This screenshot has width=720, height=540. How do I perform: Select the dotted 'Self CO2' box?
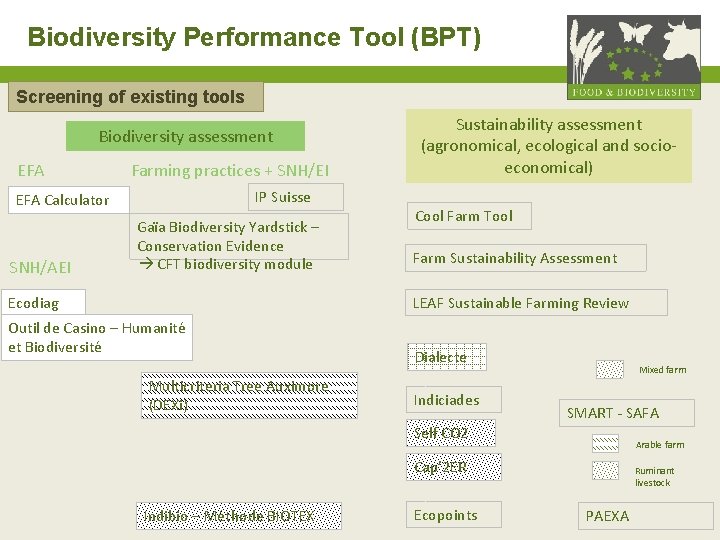tap(451, 433)
